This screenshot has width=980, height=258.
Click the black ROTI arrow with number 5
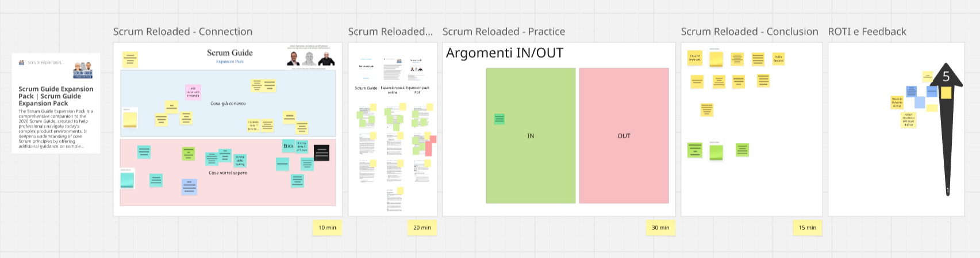point(946,130)
